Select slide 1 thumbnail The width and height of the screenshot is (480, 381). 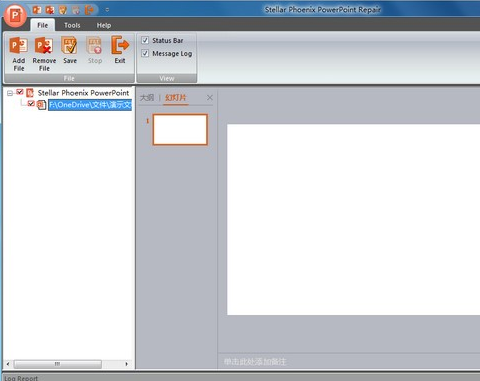180,130
